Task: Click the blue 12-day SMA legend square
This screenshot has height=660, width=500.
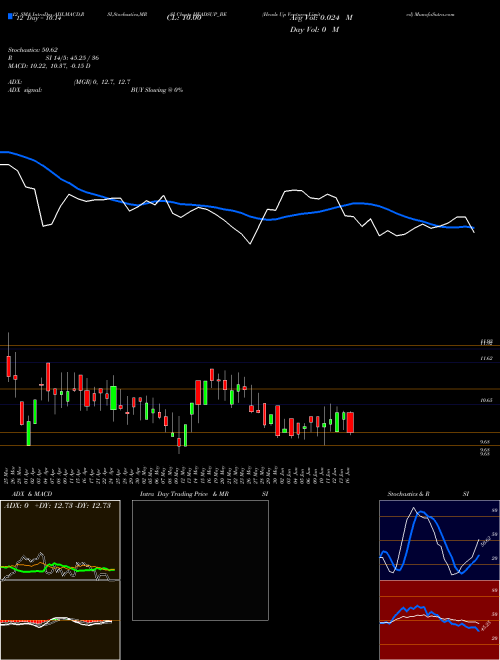Action: [x=10, y=17]
